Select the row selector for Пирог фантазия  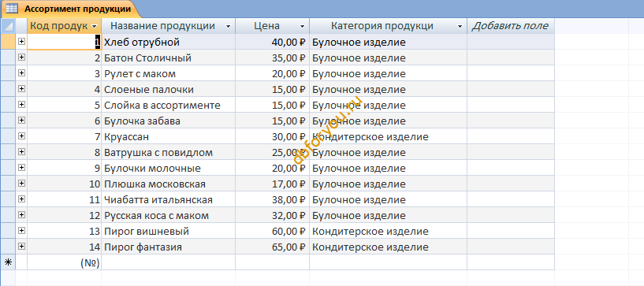tap(8, 247)
